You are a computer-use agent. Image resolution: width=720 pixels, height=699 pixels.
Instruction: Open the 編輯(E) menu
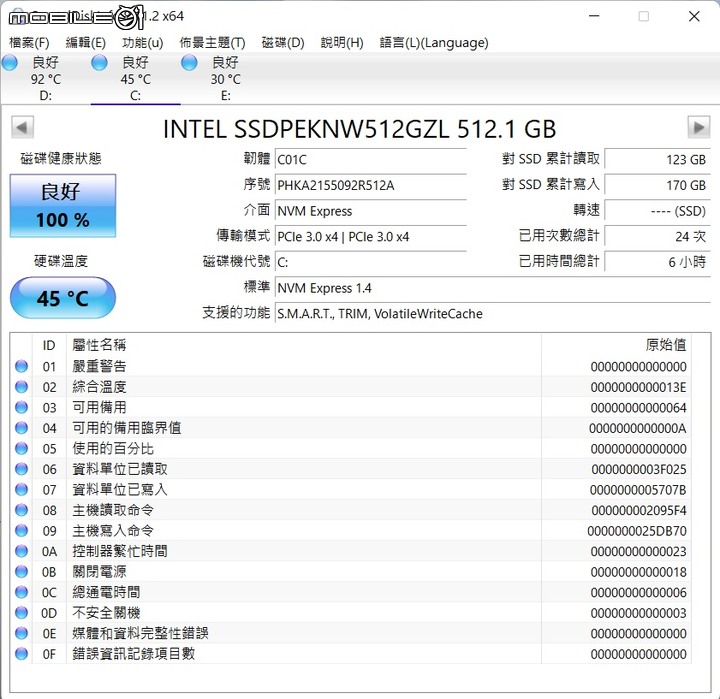click(85, 43)
